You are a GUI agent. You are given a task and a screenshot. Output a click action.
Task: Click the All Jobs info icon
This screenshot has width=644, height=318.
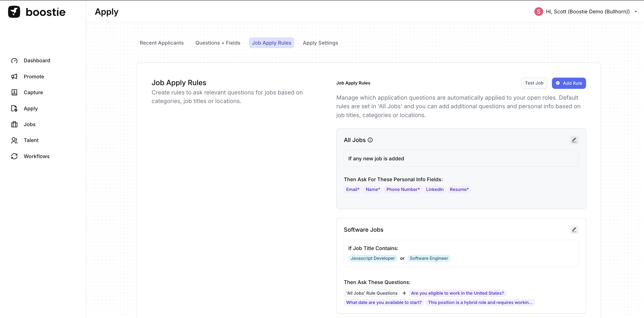[x=370, y=140]
